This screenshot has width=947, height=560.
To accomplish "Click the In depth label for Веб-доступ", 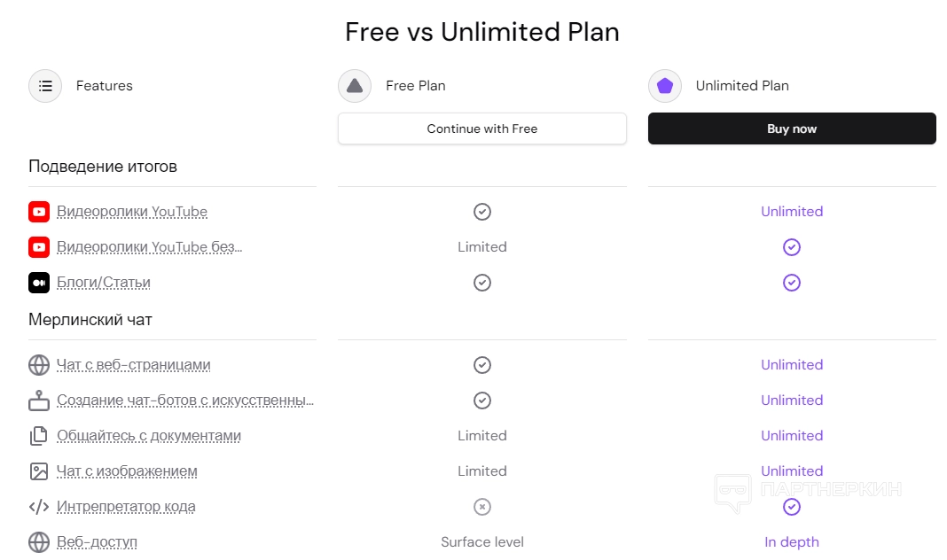I will [792, 541].
